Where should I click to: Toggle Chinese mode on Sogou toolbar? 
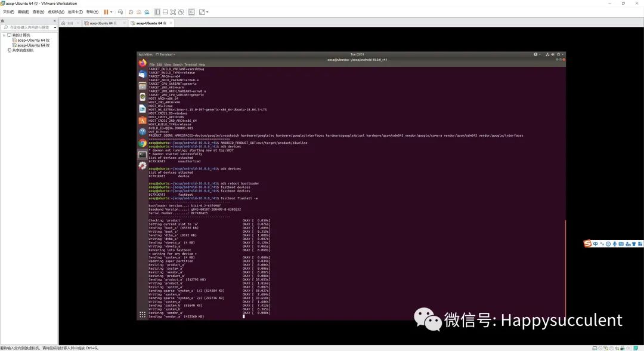pyautogui.click(x=595, y=244)
